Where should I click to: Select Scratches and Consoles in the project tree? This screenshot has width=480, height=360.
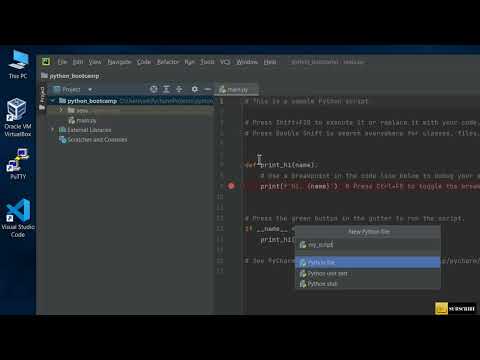(93, 140)
